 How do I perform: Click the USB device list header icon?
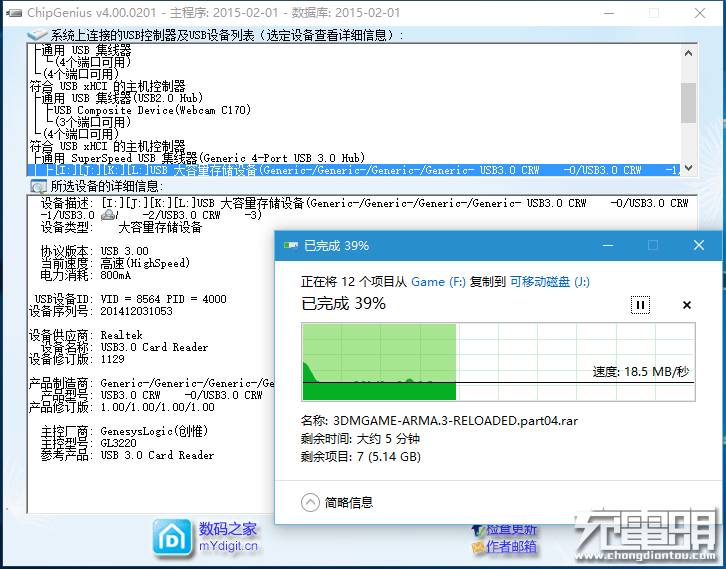point(37,35)
